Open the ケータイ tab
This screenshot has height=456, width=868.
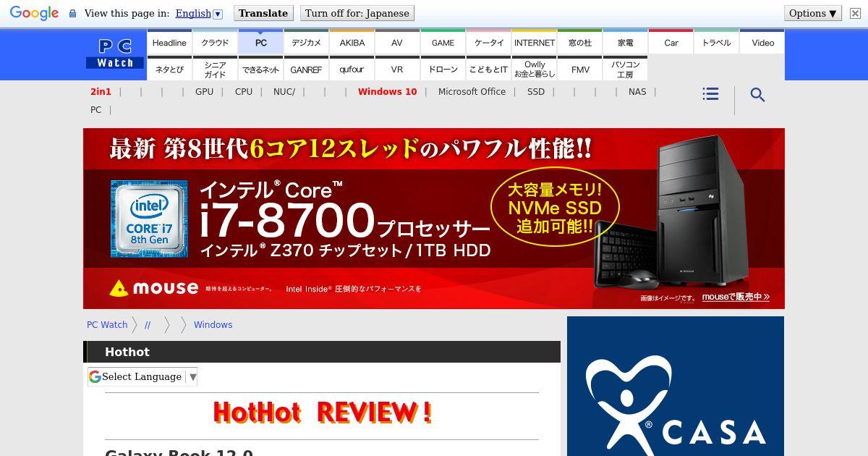pyautogui.click(x=488, y=42)
